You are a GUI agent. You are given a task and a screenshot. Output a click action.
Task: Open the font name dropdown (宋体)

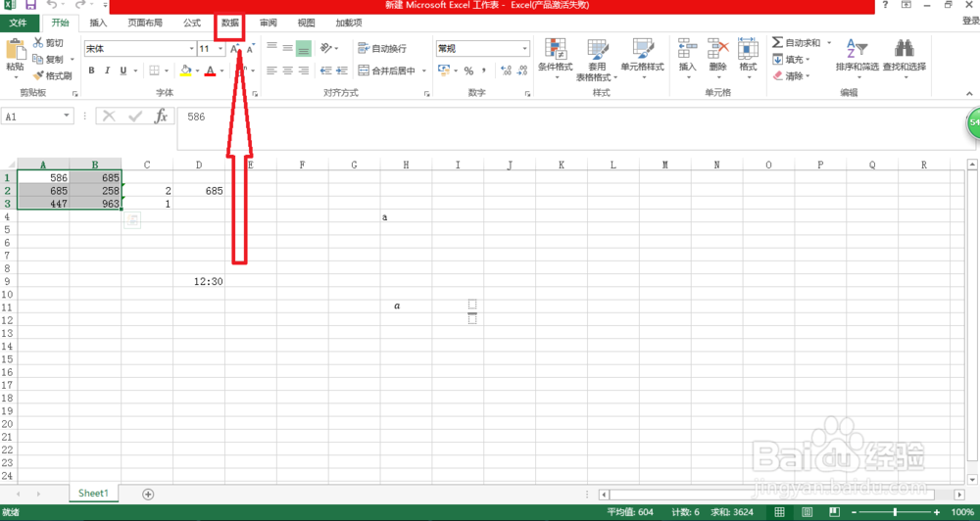(x=191, y=49)
